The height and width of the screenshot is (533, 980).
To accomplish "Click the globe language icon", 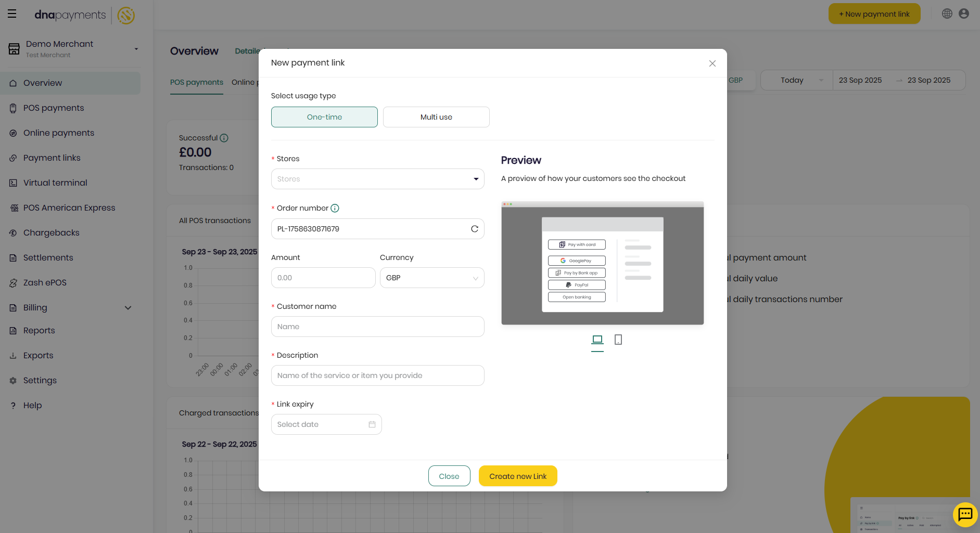I will click(947, 14).
